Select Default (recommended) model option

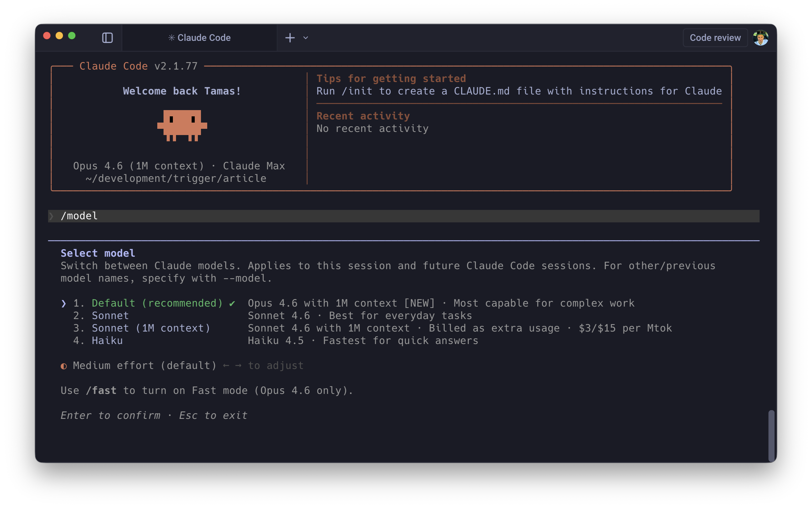157,303
